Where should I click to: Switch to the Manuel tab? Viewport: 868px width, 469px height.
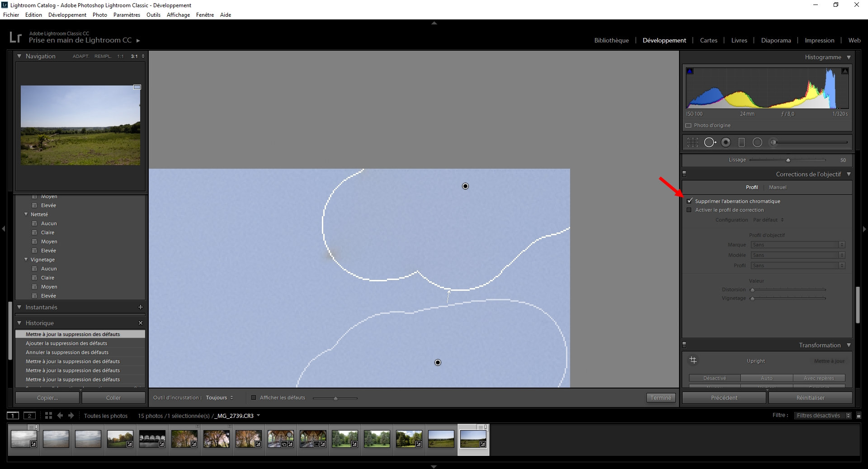click(x=778, y=187)
